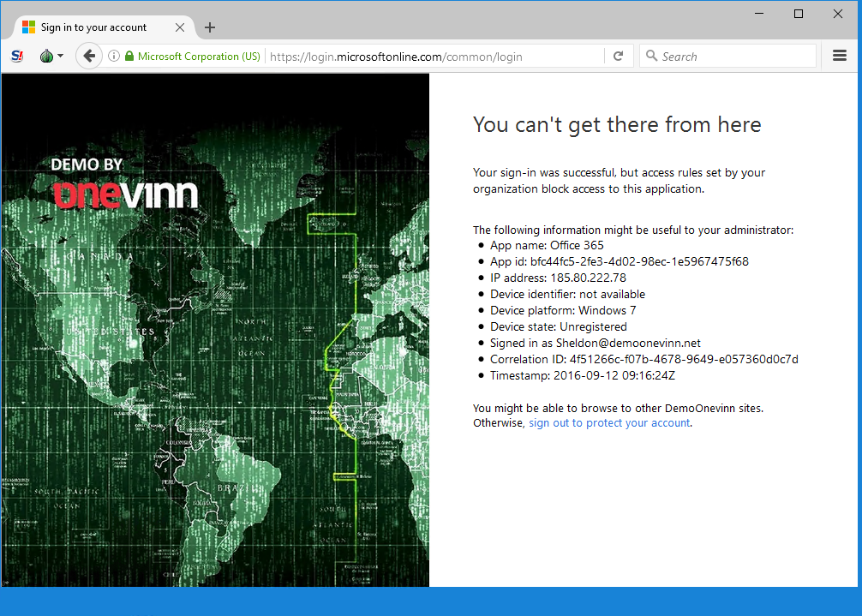
Task: Click the magnifier icon in search box
Action: tap(651, 57)
